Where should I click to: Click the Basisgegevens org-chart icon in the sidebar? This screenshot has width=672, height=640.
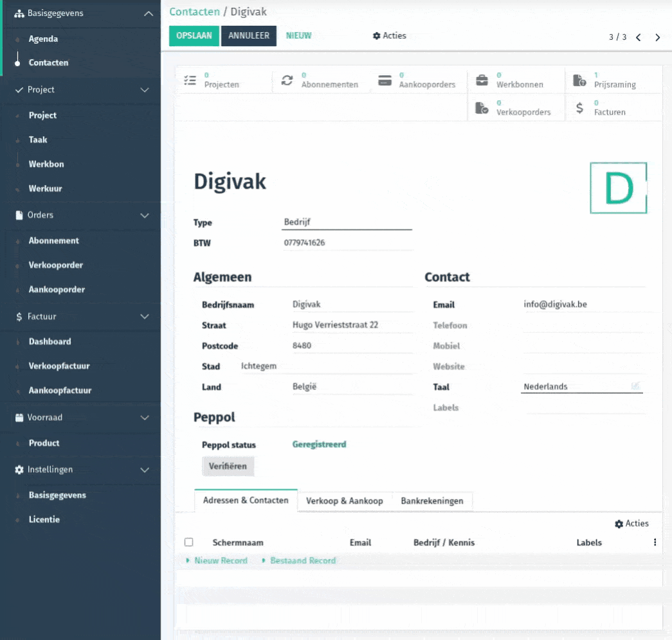click(19, 13)
